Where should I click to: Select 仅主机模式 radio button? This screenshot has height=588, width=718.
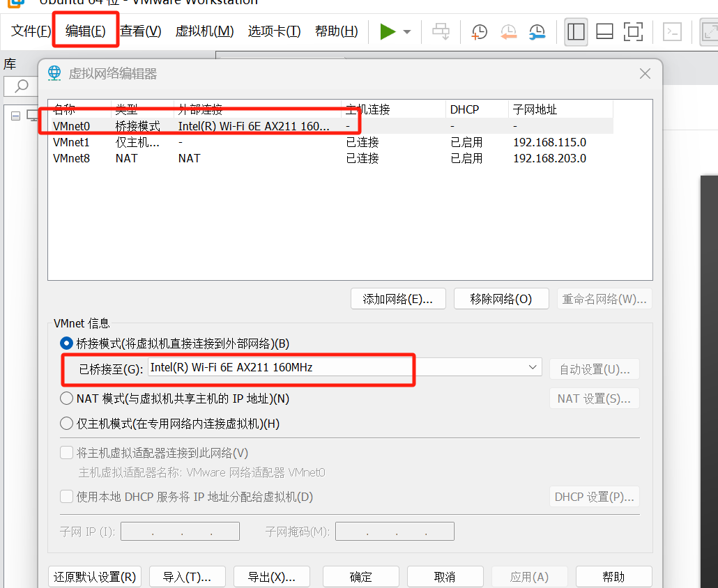[x=66, y=424]
